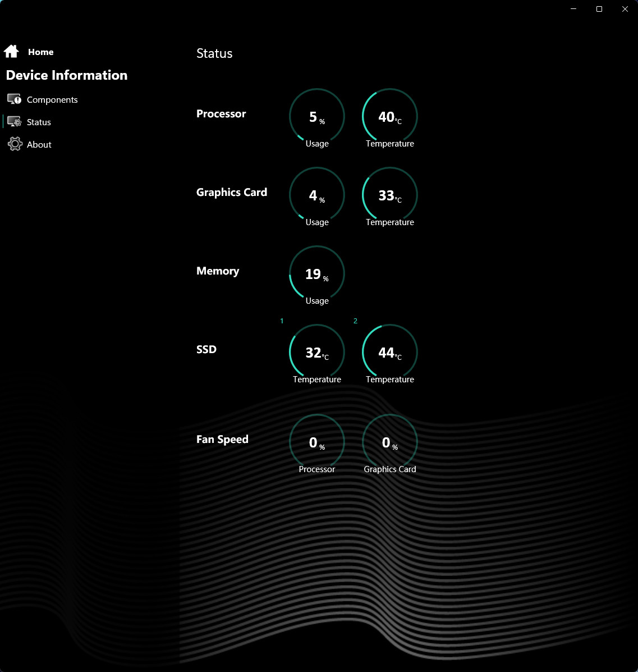
Task: Minimize the application window
Action: (x=573, y=8)
